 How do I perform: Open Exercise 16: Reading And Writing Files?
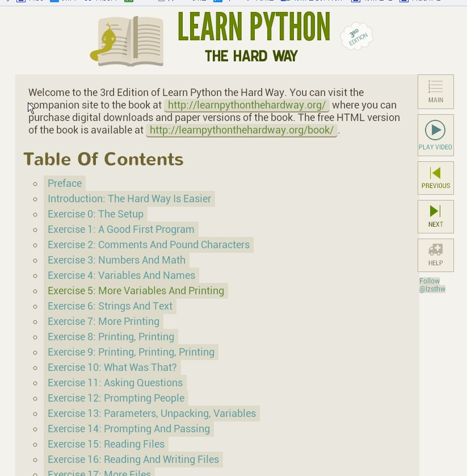[x=133, y=460]
